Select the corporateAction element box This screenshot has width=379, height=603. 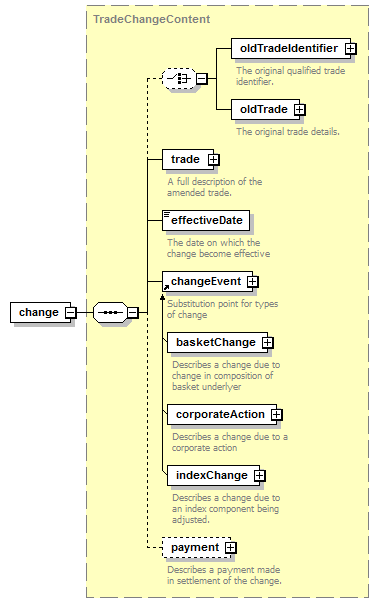tap(222, 414)
